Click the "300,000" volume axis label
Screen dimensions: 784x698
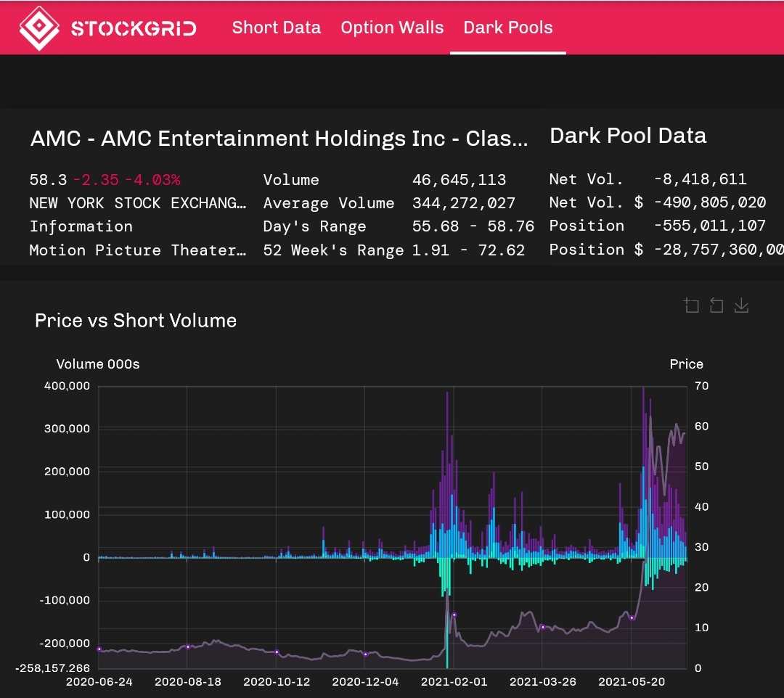tap(67, 429)
